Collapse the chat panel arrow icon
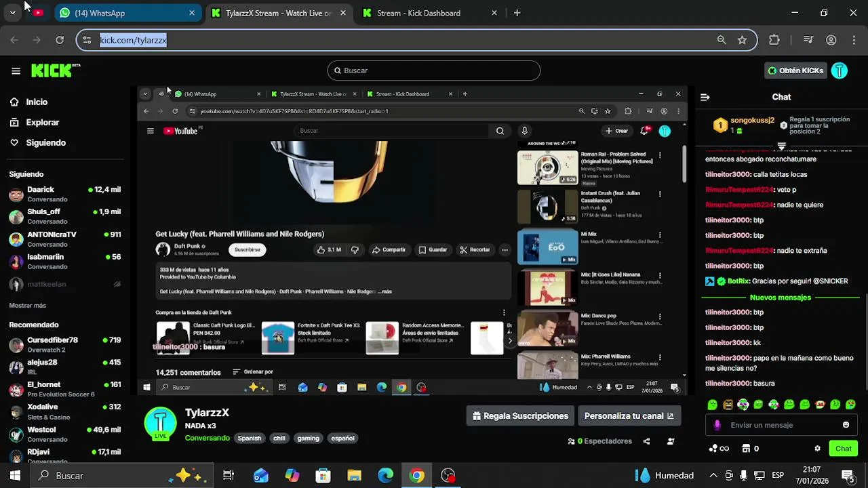 (705, 97)
